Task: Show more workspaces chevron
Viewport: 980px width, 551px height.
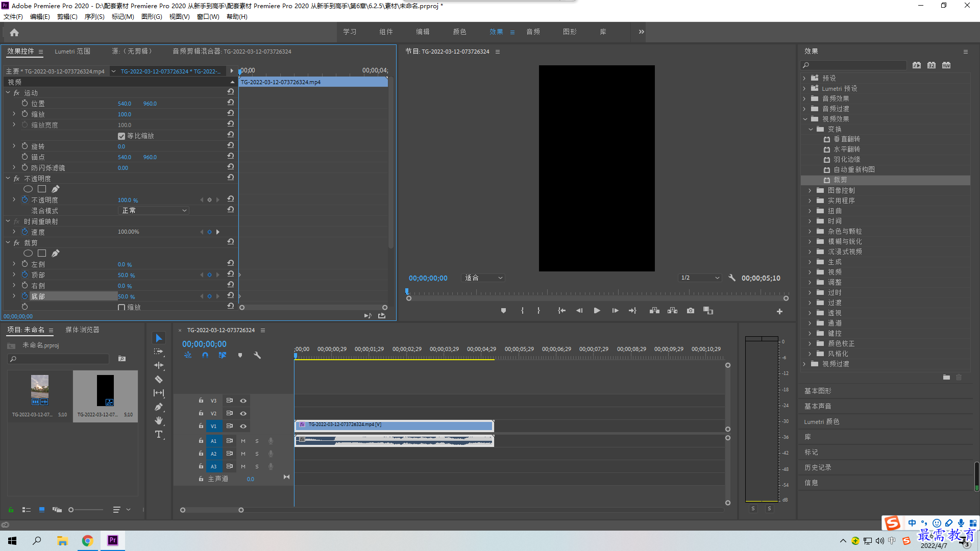Action: (x=642, y=32)
